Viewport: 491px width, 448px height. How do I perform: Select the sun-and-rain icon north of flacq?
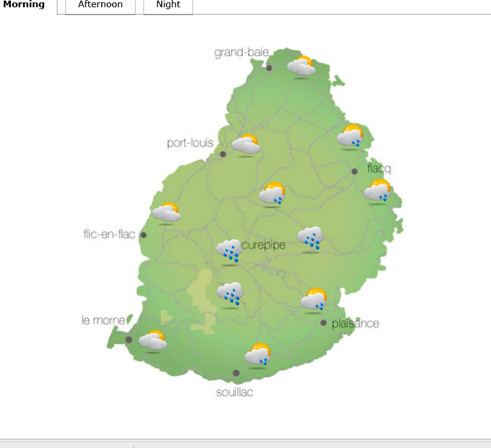coord(350,136)
